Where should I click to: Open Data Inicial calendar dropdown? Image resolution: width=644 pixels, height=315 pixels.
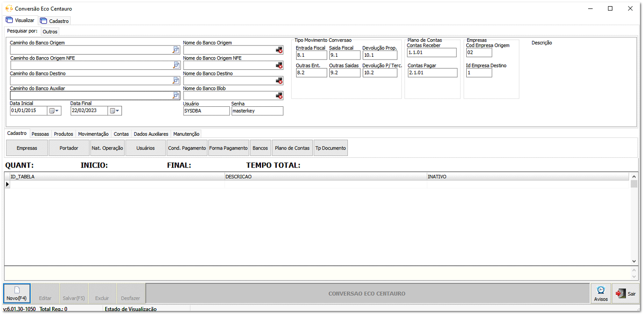(x=54, y=111)
